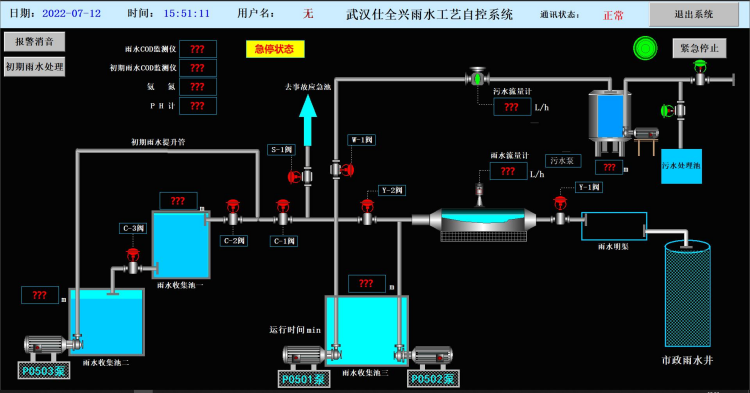Click the 市政雨水井 hatched well
This screenshot has width=750, height=393.
coord(687,294)
